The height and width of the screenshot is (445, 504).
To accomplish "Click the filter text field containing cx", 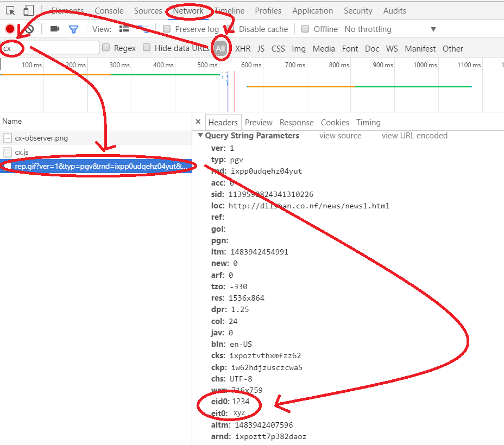I will pos(50,48).
